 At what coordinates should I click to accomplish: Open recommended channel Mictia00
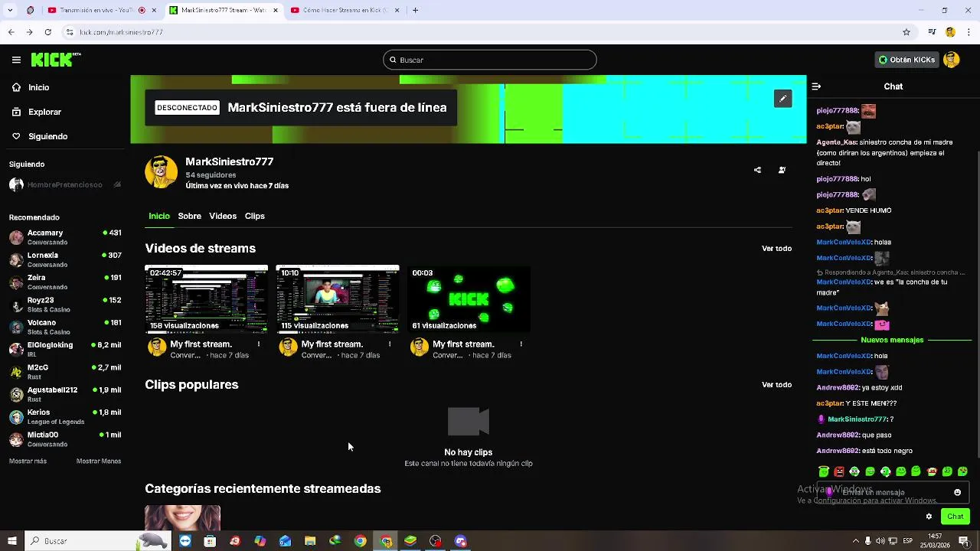(65, 439)
